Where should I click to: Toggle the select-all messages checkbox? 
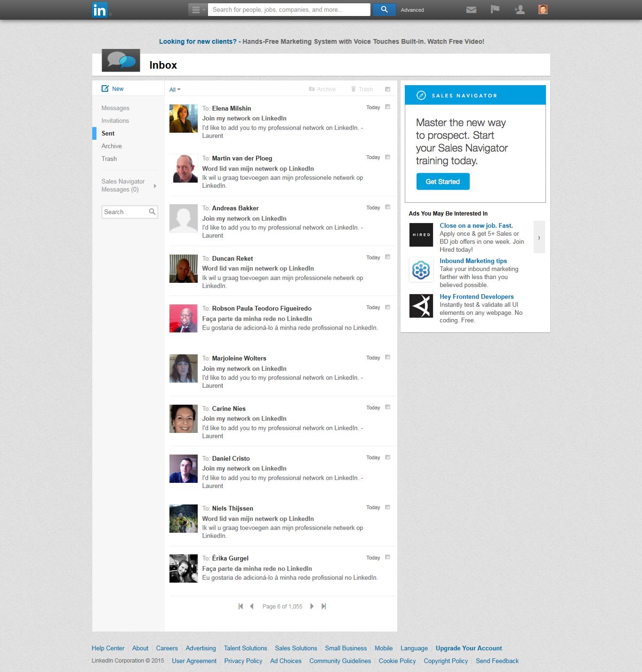tap(388, 89)
